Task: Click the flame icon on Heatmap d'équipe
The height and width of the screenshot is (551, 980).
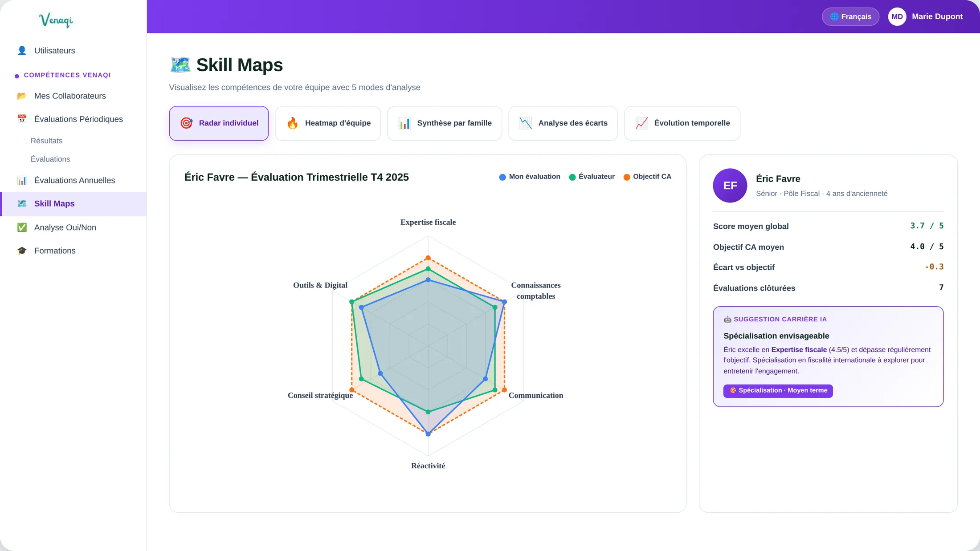Action: coord(292,123)
